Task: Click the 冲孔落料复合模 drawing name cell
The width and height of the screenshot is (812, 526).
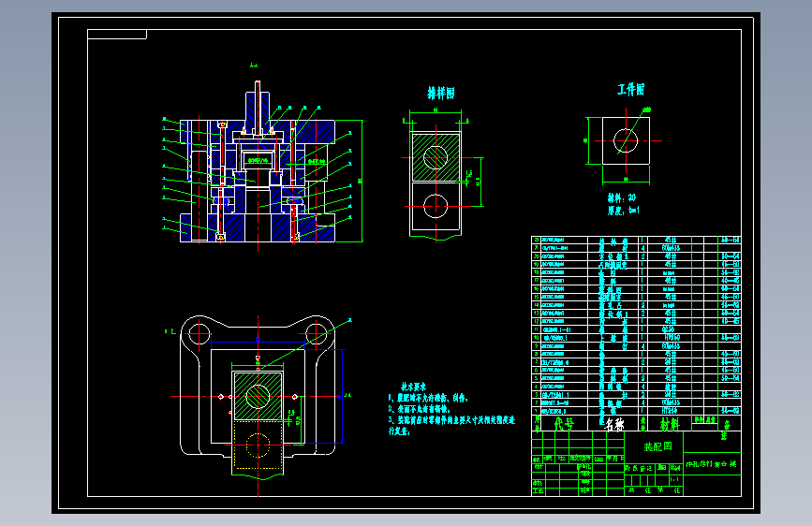Action: pos(712,464)
